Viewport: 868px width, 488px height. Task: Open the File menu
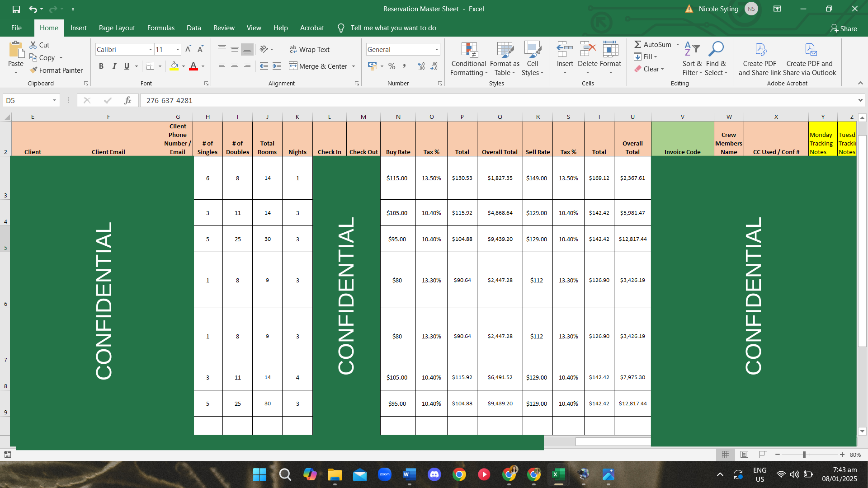pos(16,28)
